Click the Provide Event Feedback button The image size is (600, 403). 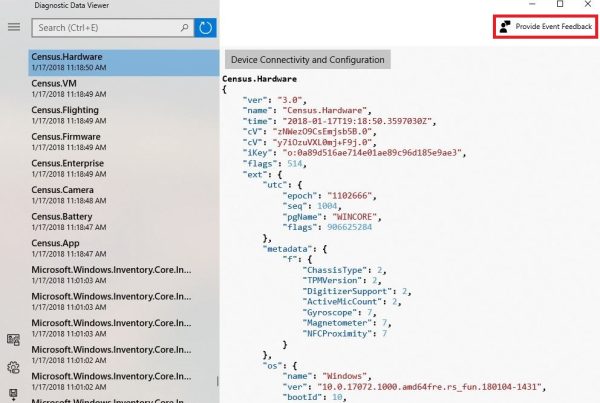[x=544, y=27]
